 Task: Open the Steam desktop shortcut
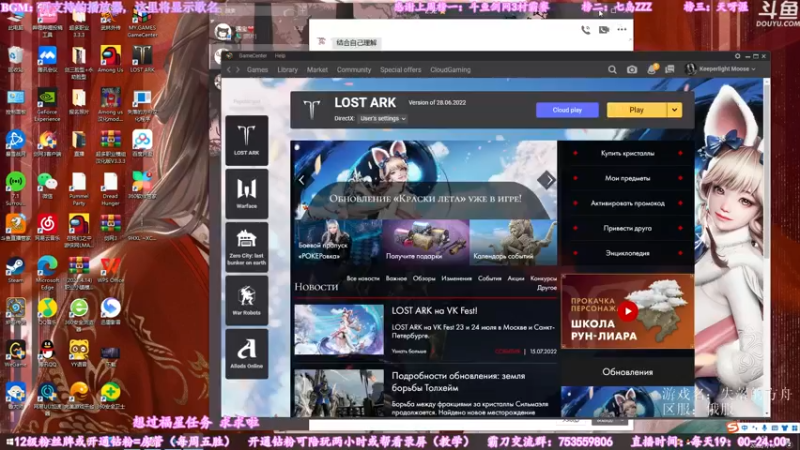(x=15, y=269)
